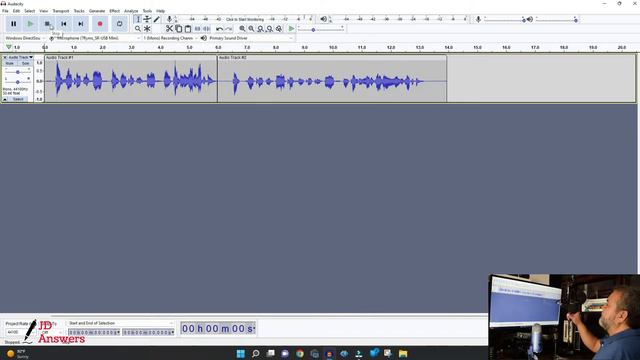Click the Stop transport button

(x=47, y=24)
